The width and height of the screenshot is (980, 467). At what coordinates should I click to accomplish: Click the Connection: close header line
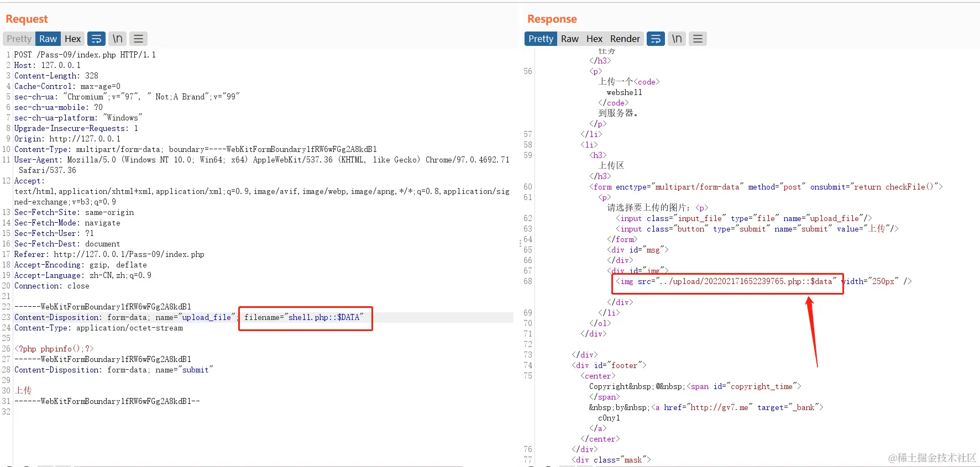coord(52,286)
